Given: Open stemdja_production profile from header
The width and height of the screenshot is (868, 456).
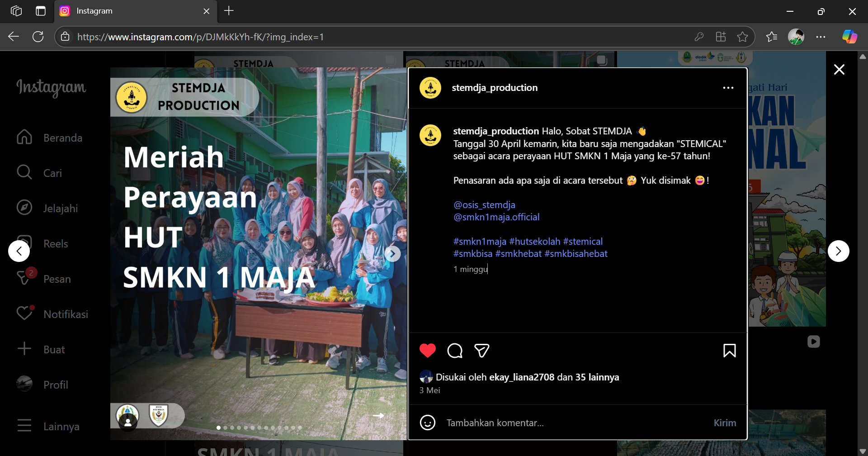Looking at the screenshot, I should 495,88.
